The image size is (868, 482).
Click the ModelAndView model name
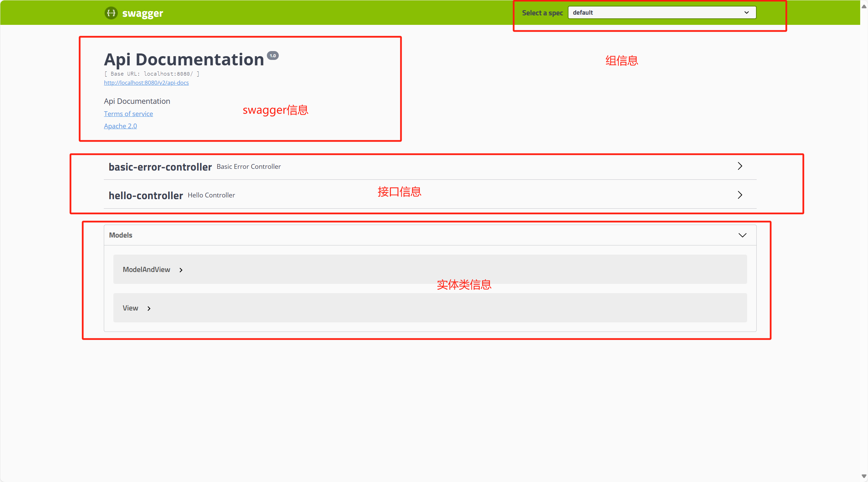(x=146, y=270)
